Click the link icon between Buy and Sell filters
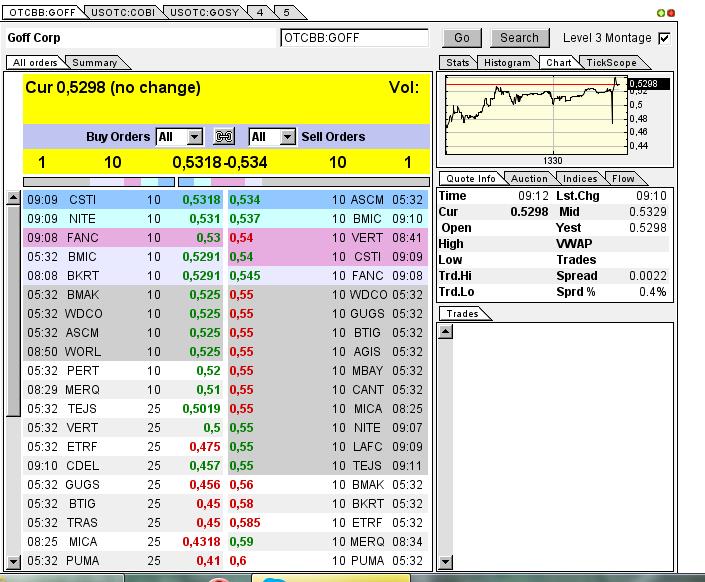This screenshot has width=705, height=582. click(223, 136)
